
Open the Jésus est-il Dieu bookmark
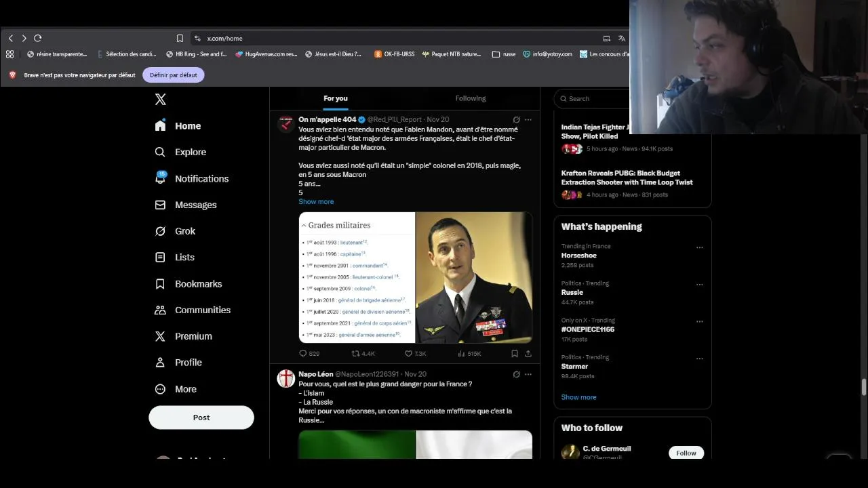334,54
